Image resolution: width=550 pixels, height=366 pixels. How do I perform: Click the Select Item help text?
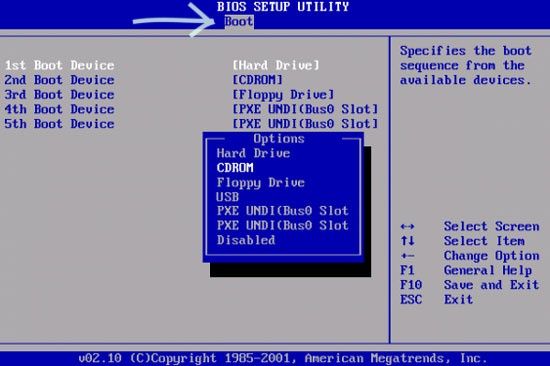click(x=484, y=241)
